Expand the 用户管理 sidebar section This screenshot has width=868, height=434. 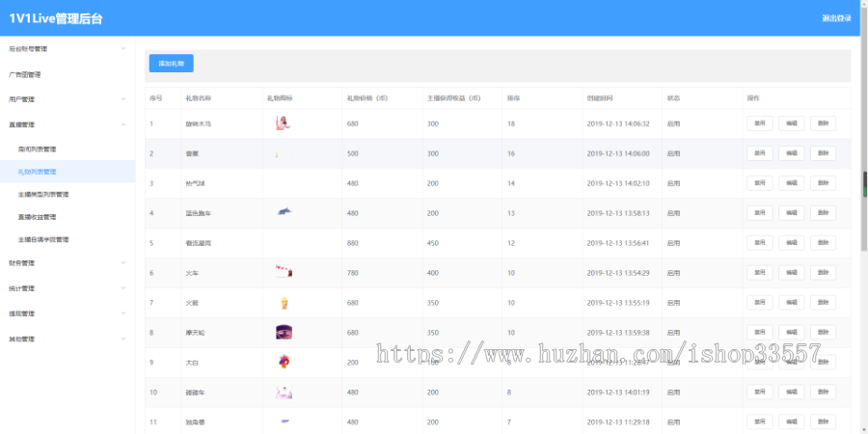67,98
